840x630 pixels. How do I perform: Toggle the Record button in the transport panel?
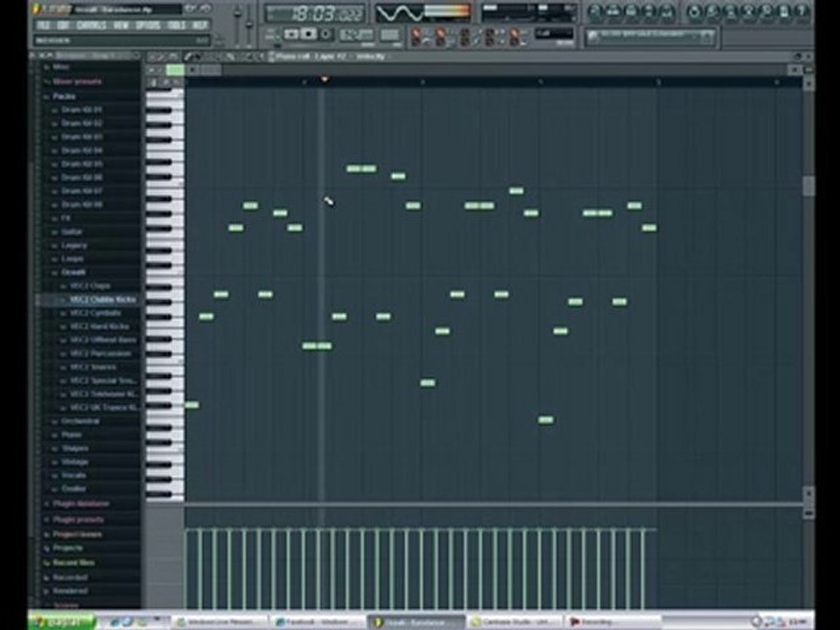(x=325, y=34)
